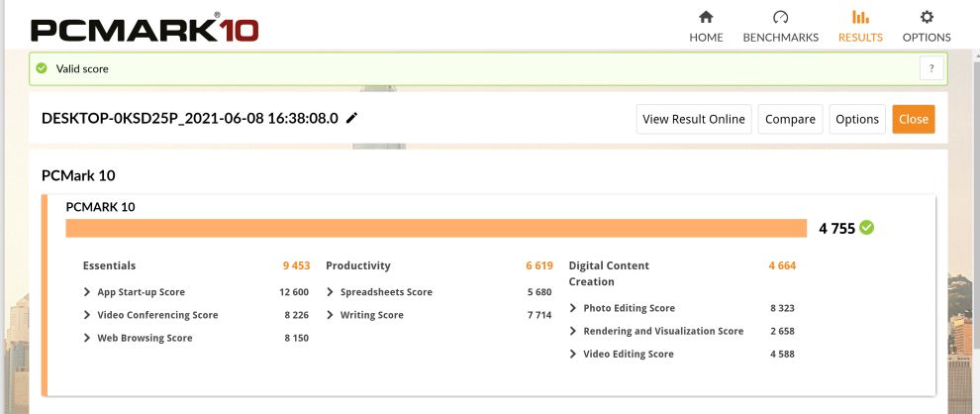
Task: Click the overall score 4 755
Action: 836,228
